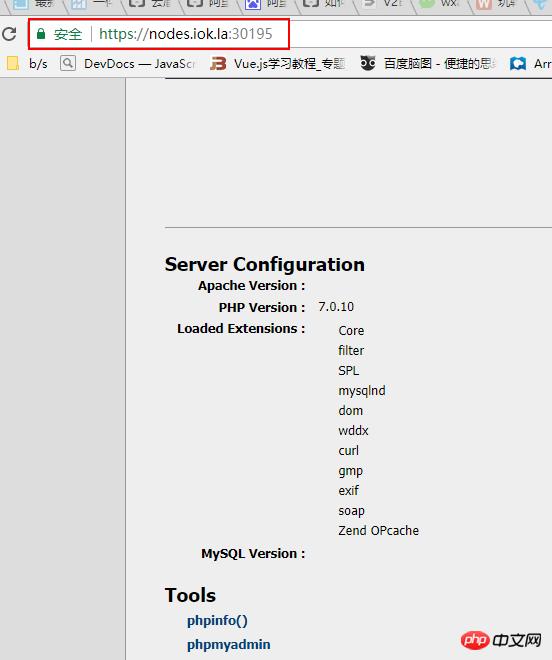Image resolution: width=552 pixels, height=660 pixels.
Task: Switch to the tab with the orange W icon
Action: (484, 4)
